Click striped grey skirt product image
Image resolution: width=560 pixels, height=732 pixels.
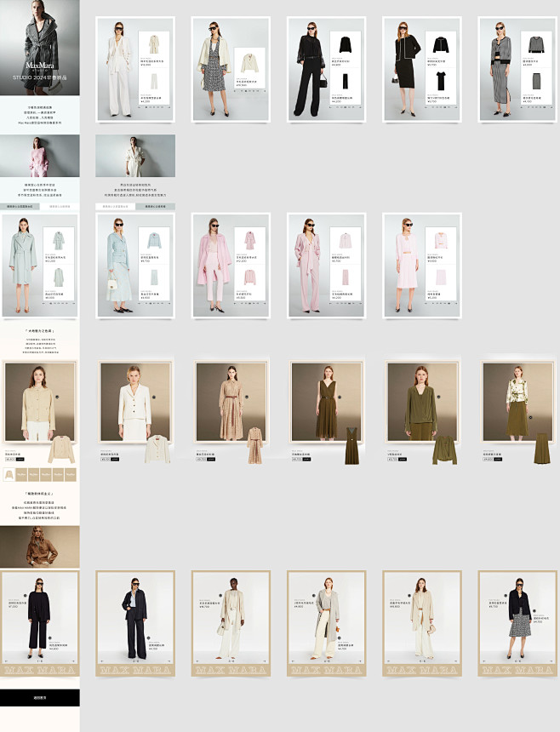click(536, 81)
